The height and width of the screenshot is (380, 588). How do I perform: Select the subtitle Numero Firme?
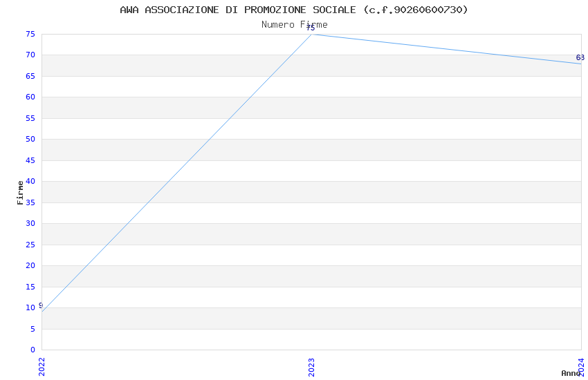point(295,25)
